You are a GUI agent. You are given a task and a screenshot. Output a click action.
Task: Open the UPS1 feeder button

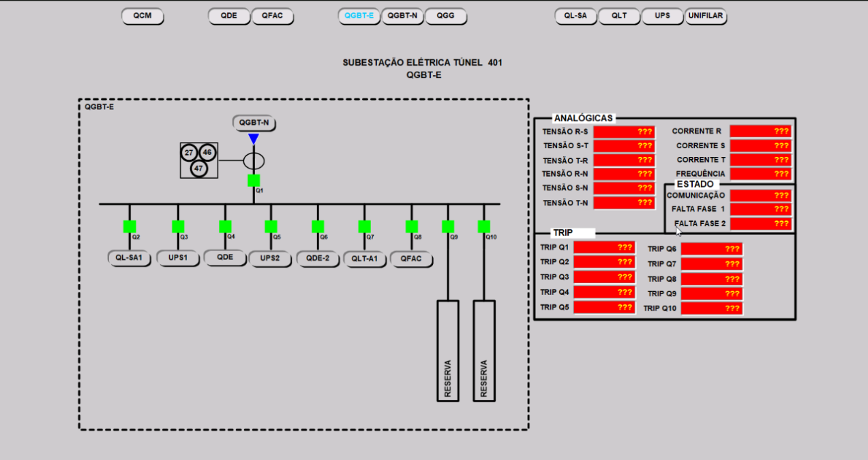177,258
